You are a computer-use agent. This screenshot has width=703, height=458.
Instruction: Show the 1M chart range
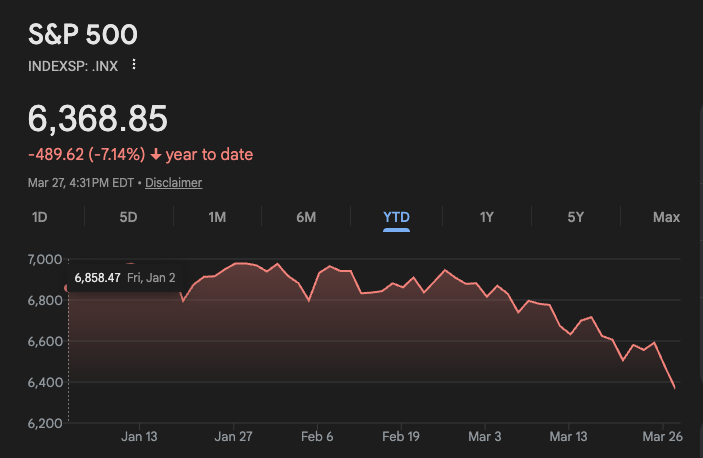coord(217,217)
